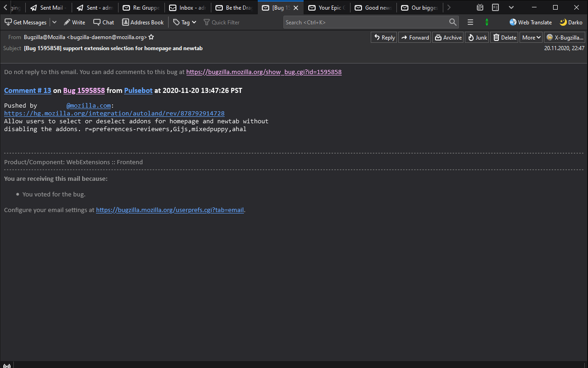Archive this message
Viewport: 588px width, 368px height.
point(448,38)
